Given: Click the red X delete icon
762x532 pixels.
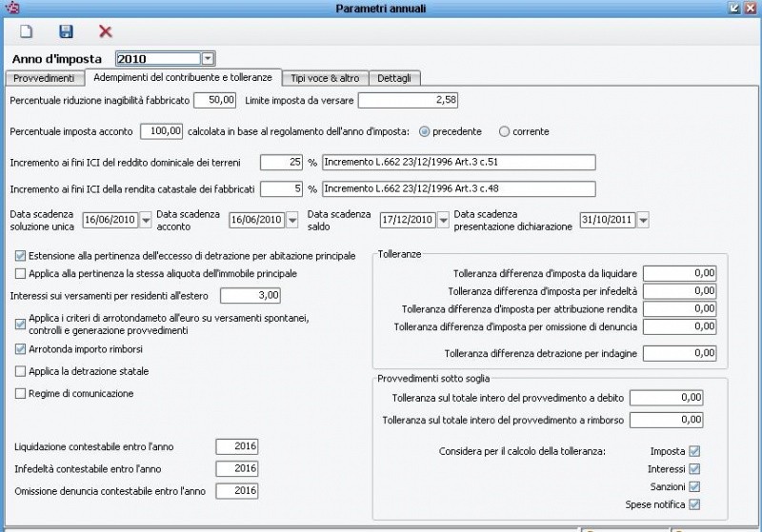Looking at the screenshot, I should coord(106,31).
